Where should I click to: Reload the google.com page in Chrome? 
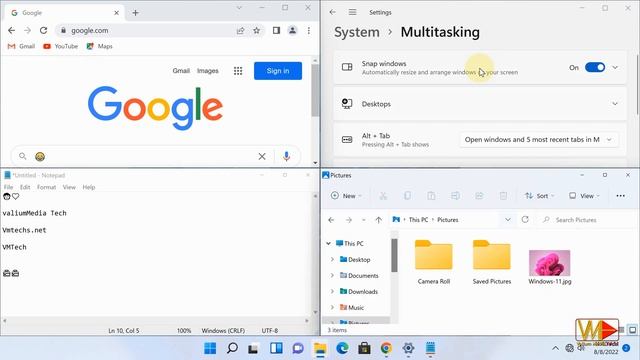(43, 30)
